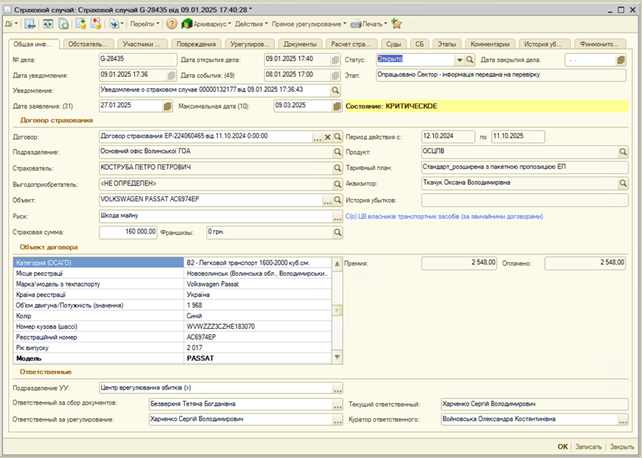
Task: Open the Печать print menu
Action: (369, 24)
